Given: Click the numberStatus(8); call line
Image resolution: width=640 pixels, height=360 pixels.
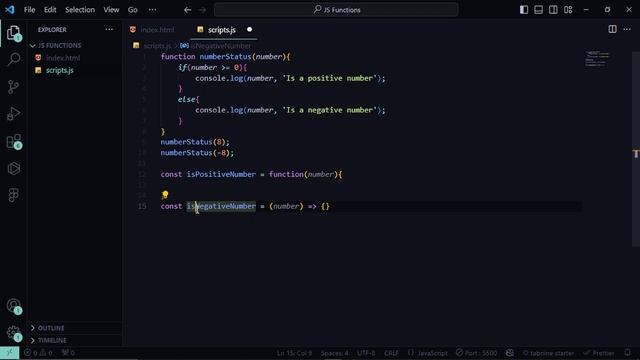Looking at the screenshot, I should pyautogui.click(x=195, y=142).
